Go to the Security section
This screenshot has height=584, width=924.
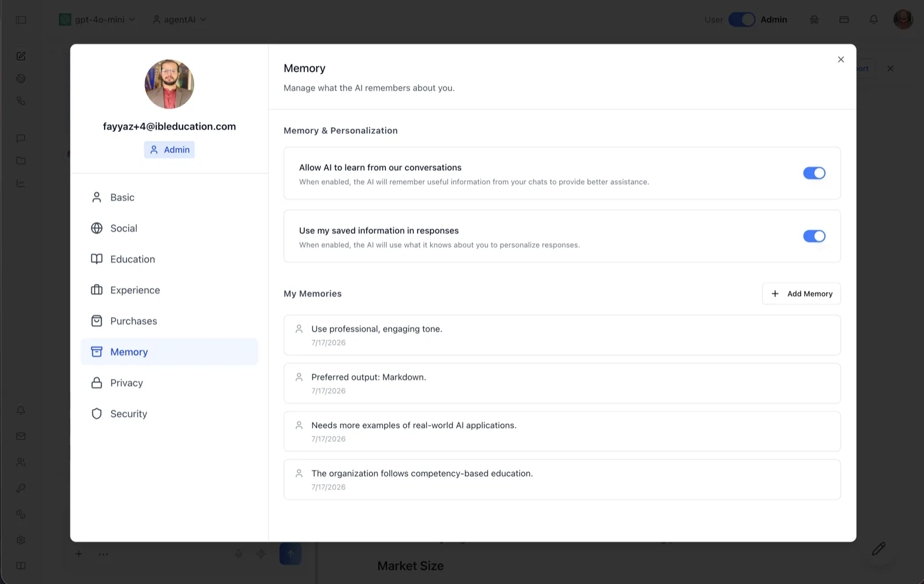(169, 414)
